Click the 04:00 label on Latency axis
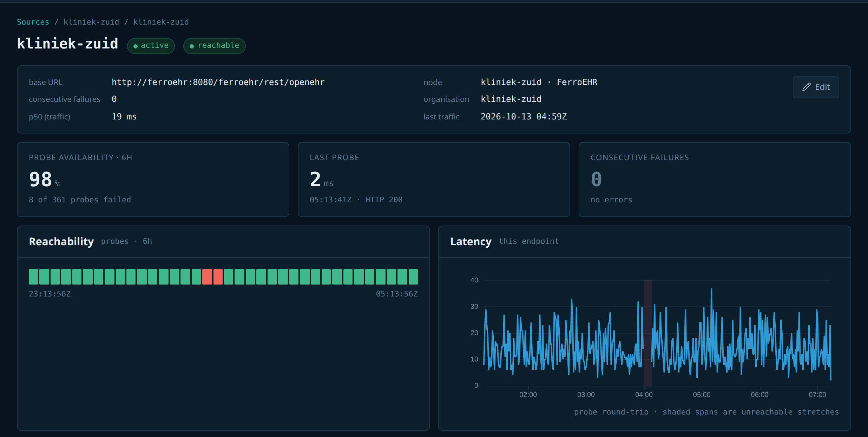Viewport: 868px width, 437px height. 644,394
